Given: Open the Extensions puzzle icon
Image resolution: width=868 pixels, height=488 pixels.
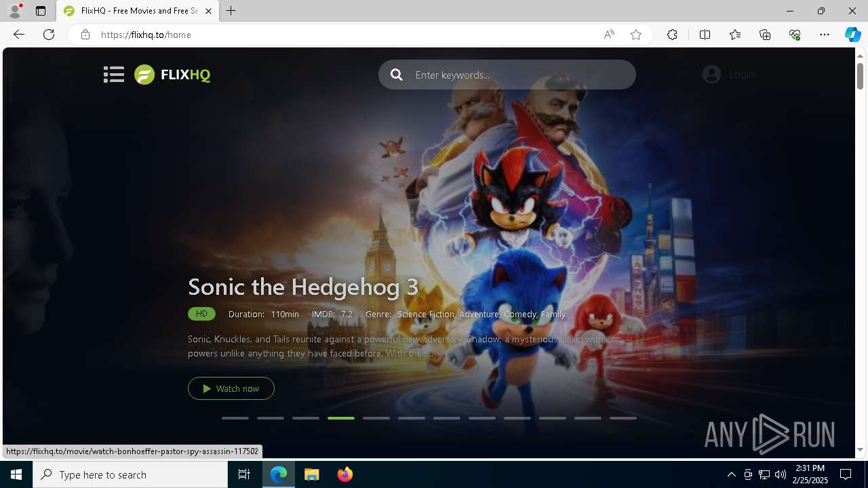Looking at the screenshot, I should (672, 35).
